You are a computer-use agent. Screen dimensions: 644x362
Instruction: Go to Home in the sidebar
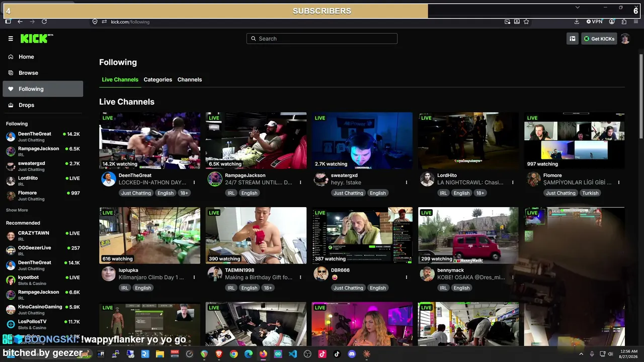43,57
